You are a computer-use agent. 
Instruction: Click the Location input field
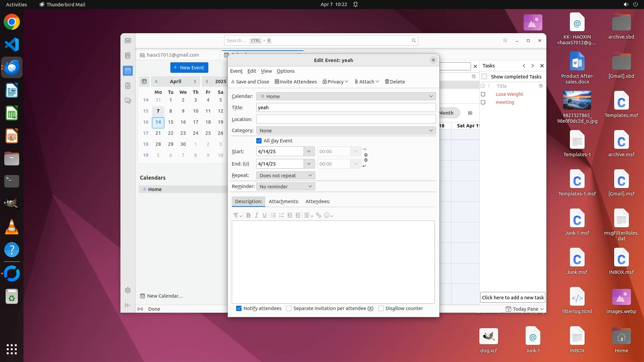click(x=345, y=119)
